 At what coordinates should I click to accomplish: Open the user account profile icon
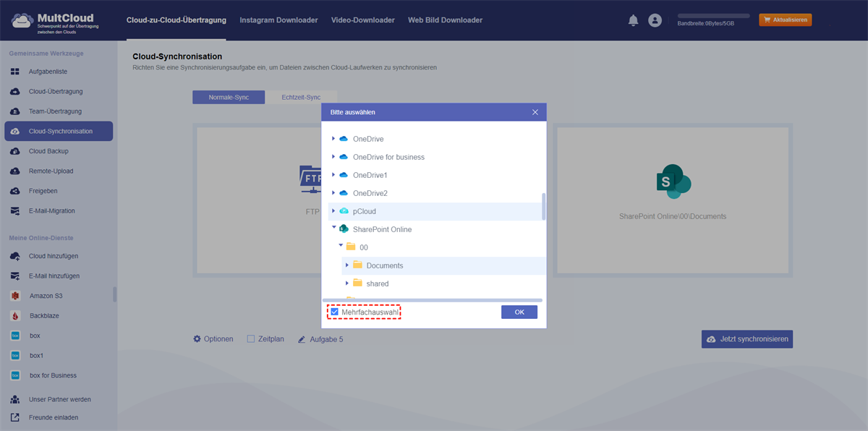point(655,20)
